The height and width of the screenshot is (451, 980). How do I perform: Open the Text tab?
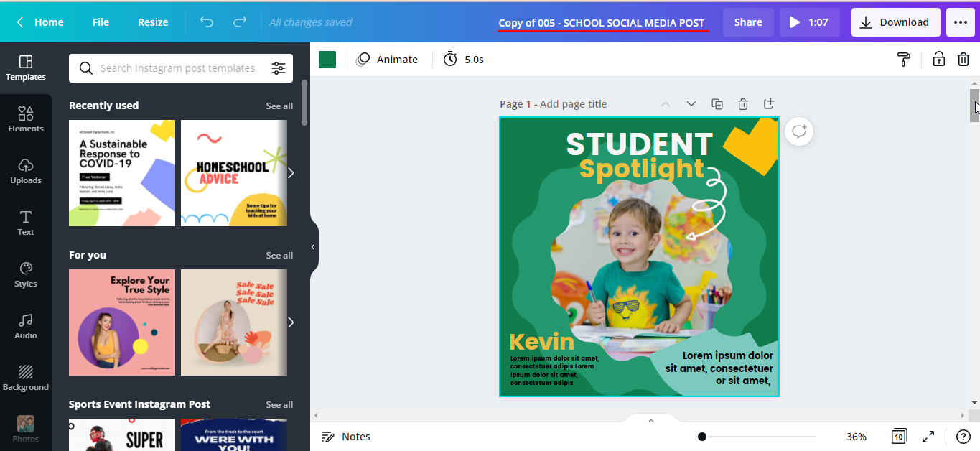tap(26, 223)
